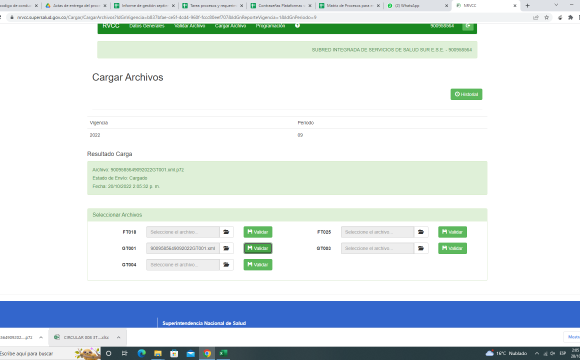Image resolution: width=580 pixels, height=360 pixels.
Task: Validate the GT003 file
Action: pos(452,248)
